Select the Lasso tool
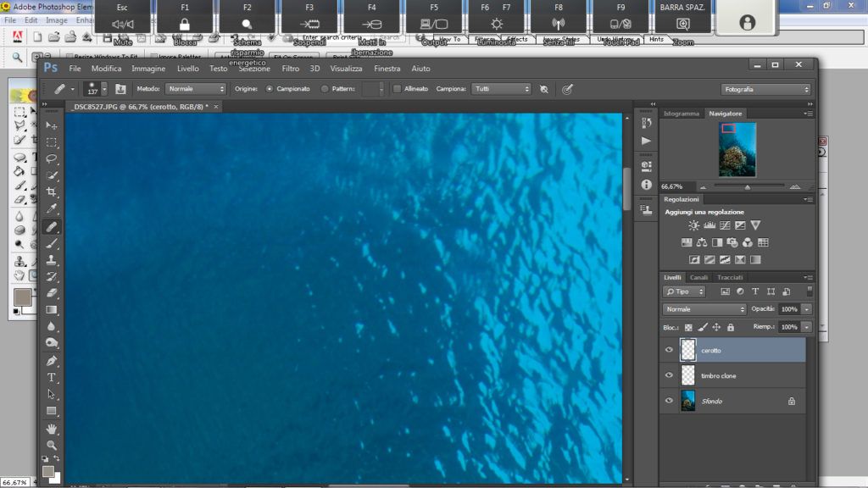This screenshot has height=488, width=868. [52, 158]
